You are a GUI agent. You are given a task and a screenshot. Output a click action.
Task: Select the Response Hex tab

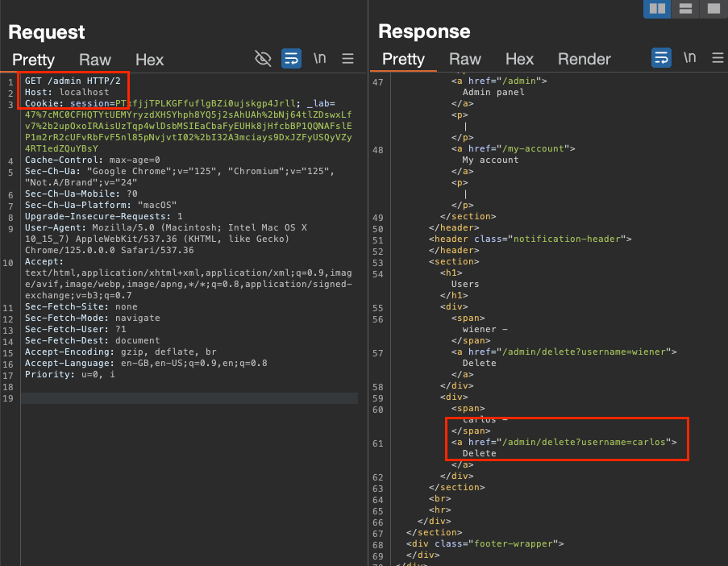519,60
